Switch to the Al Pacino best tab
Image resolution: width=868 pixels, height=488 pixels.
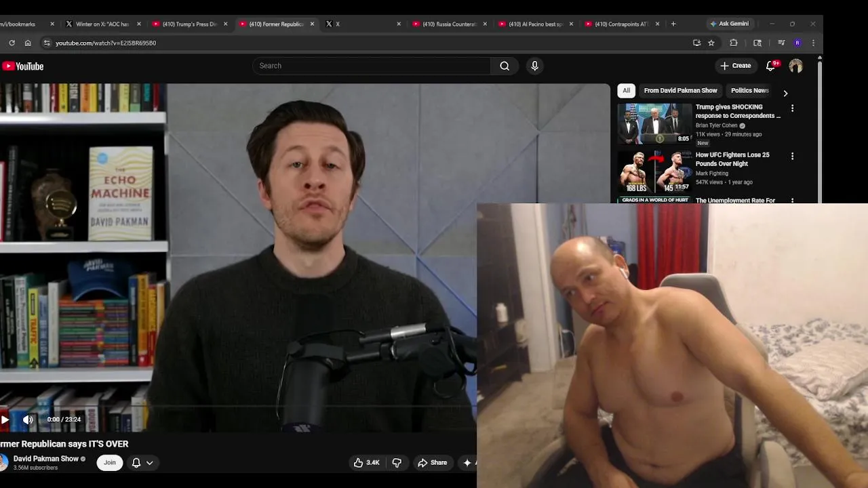(533, 24)
